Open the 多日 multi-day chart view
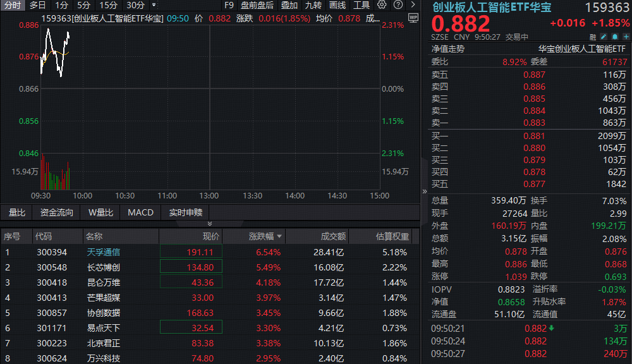632x364 pixels. [37, 5]
